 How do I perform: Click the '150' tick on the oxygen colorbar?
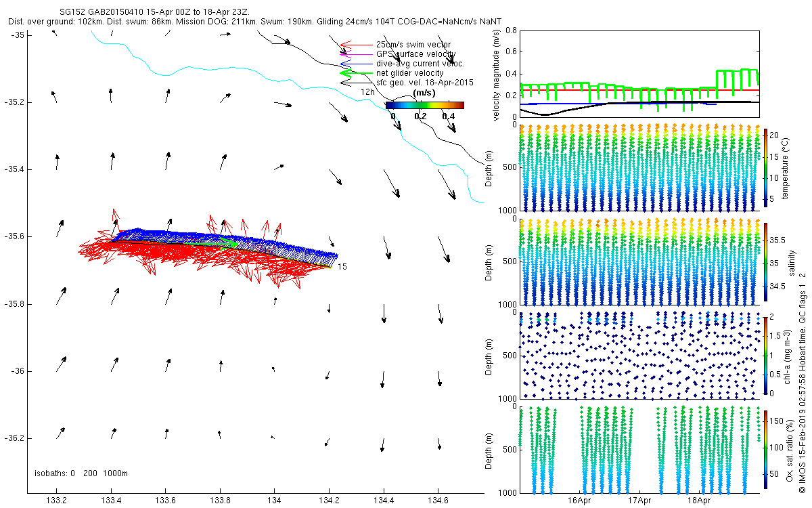tap(777, 420)
